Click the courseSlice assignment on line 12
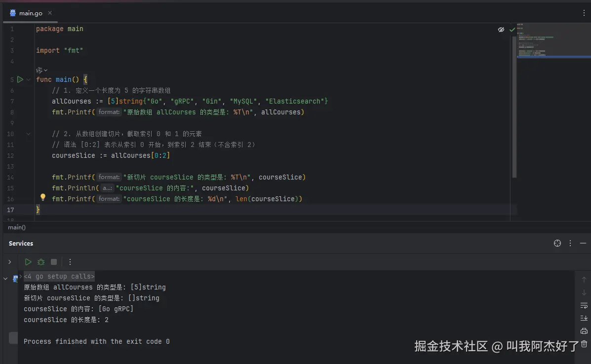This screenshot has width=591, height=364. 111,155
